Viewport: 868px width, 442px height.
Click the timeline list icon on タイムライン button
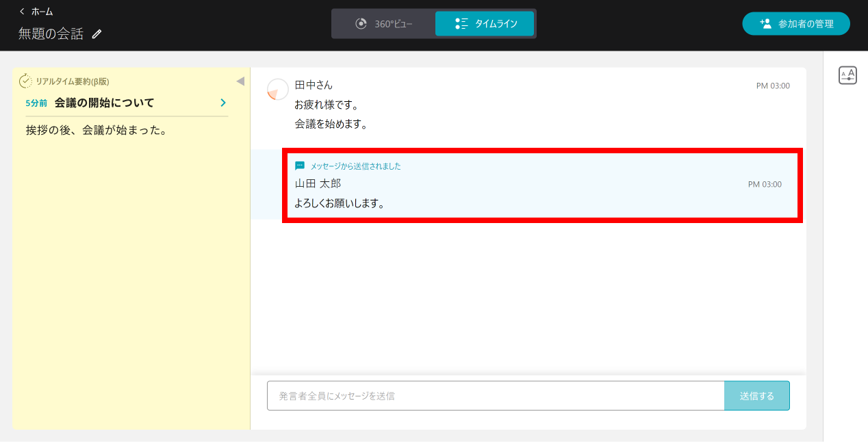pyautogui.click(x=461, y=23)
